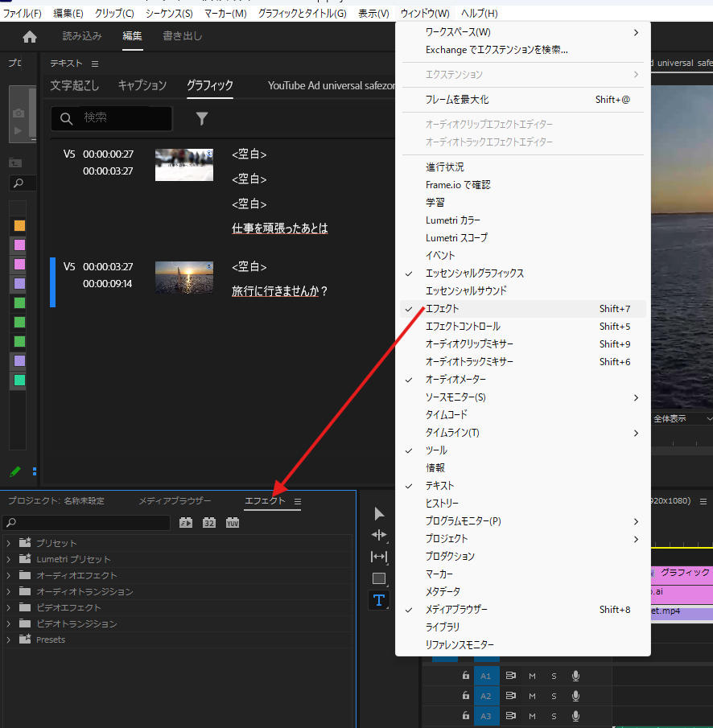Solo audio track A2 with S button
The height and width of the screenshot is (728, 713).
tap(554, 696)
